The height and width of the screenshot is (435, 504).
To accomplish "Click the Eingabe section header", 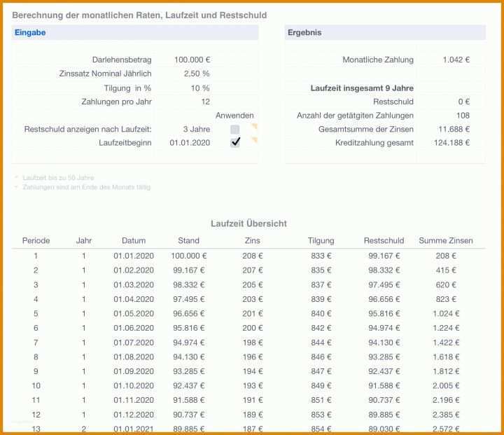I will point(135,32).
